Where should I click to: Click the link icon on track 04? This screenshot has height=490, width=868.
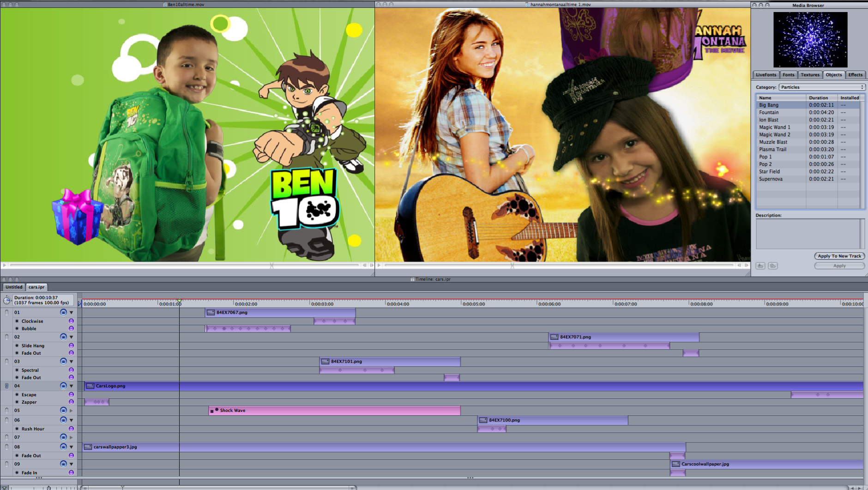[6, 386]
